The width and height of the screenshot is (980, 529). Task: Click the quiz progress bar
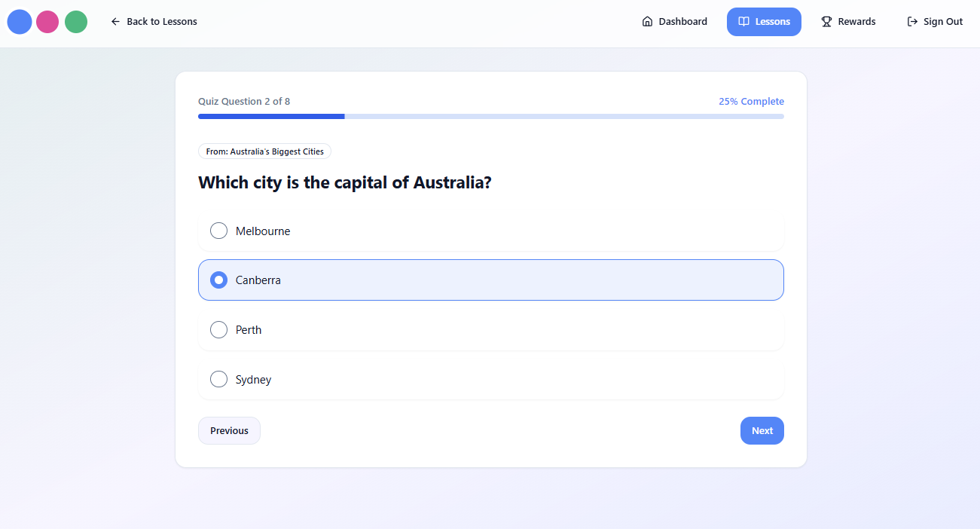point(490,117)
